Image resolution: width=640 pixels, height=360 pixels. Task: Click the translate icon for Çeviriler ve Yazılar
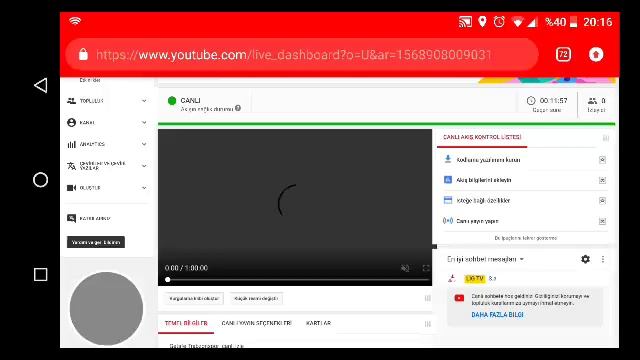(x=71, y=166)
